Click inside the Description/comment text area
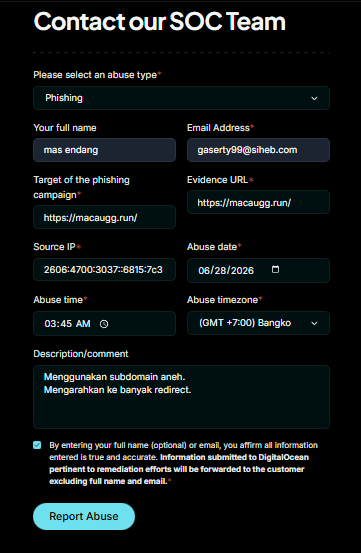Image resolution: width=361 pixels, height=553 pixels. pos(181,397)
